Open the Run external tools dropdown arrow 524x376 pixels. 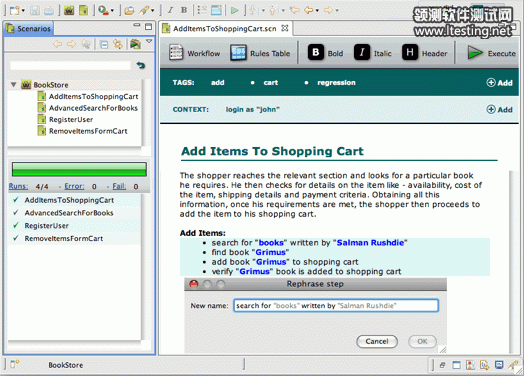112,11
